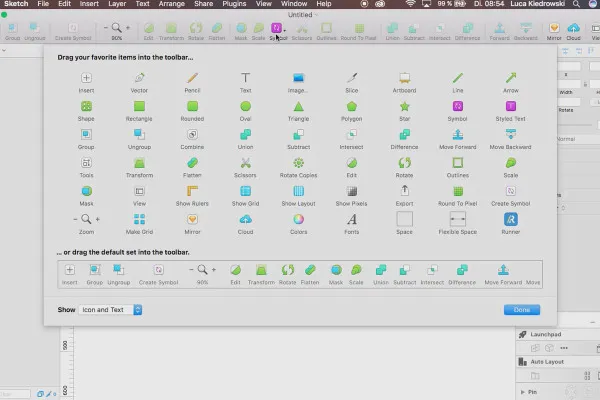
Task: Click the Scissors icon in palette
Action: [245, 163]
